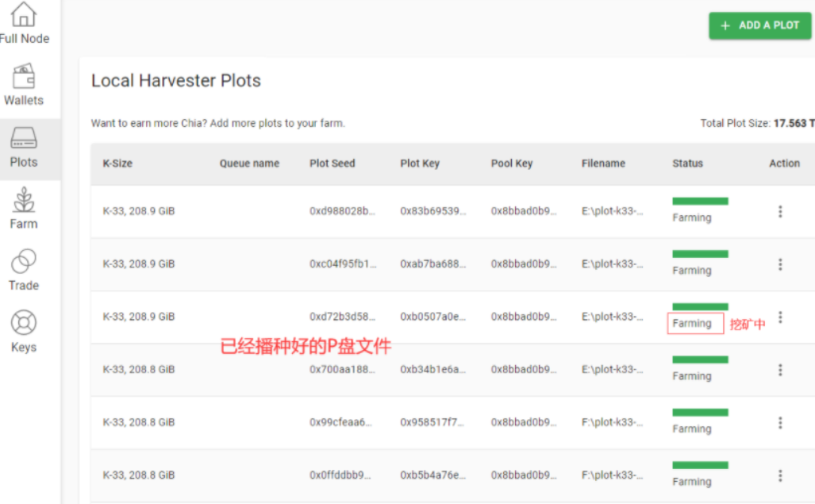Open the Keys sidebar icon
This screenshot has width=815, height=504.
24,323
